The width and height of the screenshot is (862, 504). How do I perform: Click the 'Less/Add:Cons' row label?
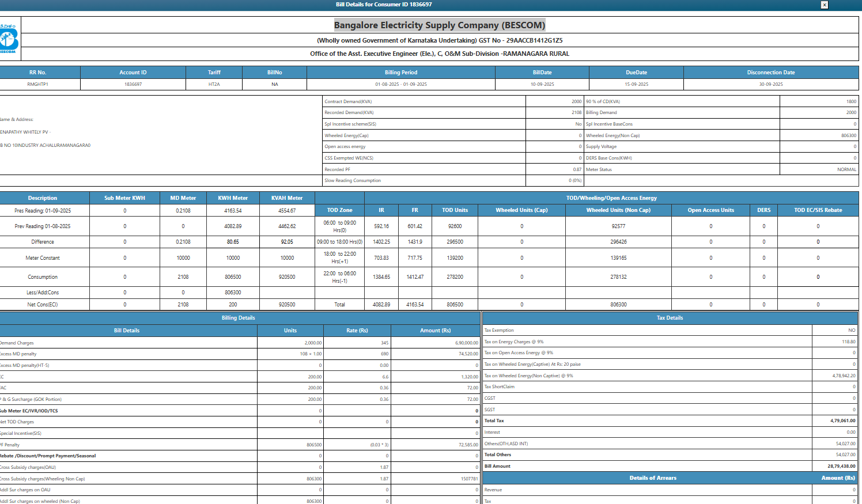click(x=43, y=293)
